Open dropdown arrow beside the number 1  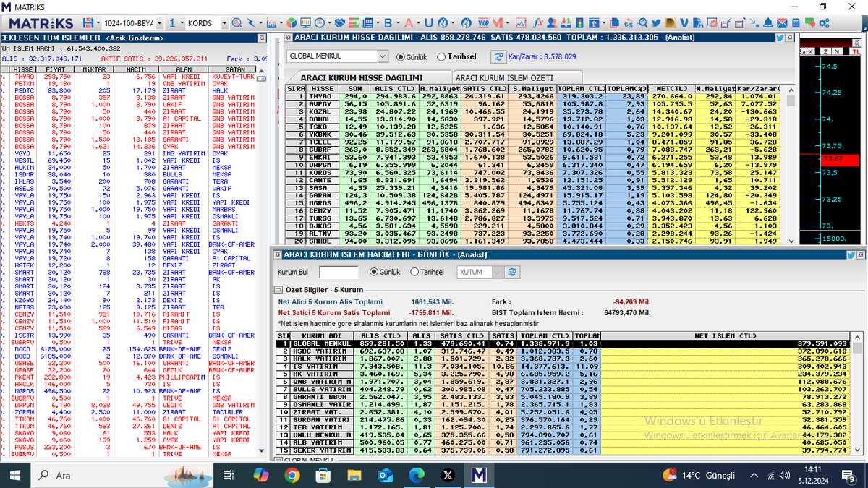(x=182, y=23)
